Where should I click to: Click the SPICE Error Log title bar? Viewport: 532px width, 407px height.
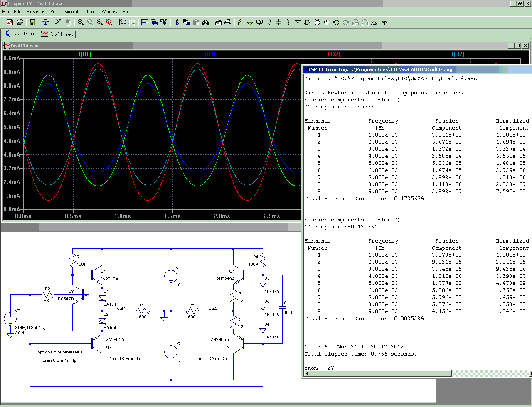pyautogui.click(x=417, y=69)
